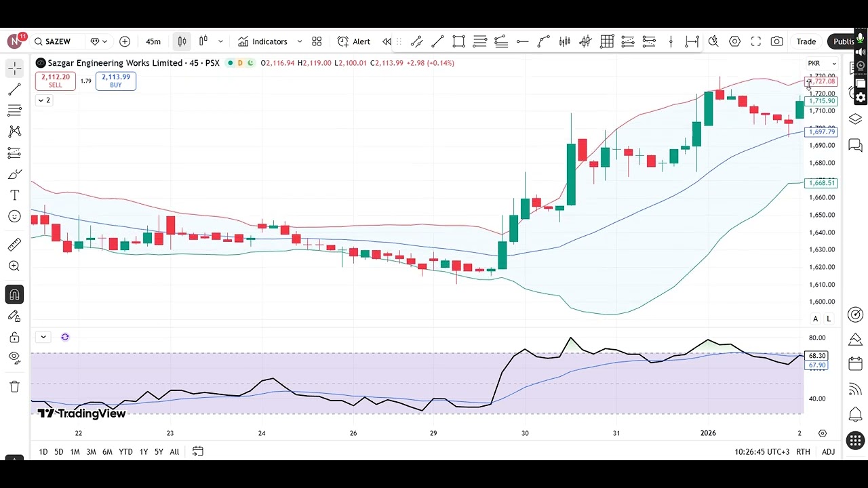This screenshot has width=868, height=488.
Task: Toggle auto scale A button
Action: point(816,319)
